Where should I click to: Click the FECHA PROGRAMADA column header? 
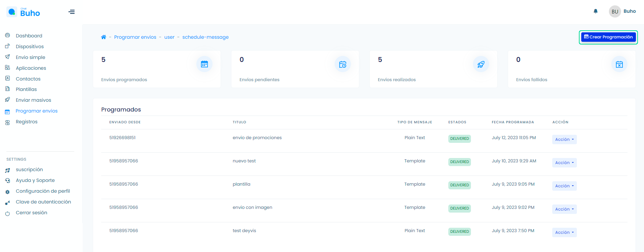(513, 122)
